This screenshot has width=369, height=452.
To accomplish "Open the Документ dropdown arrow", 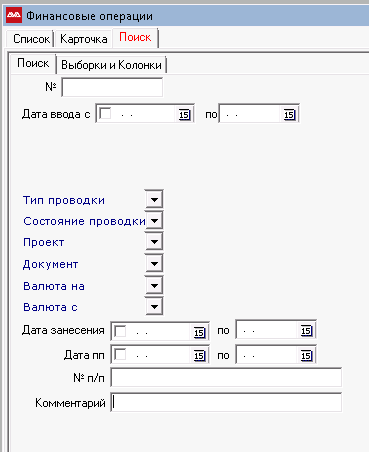I will [x=154, y=264].
